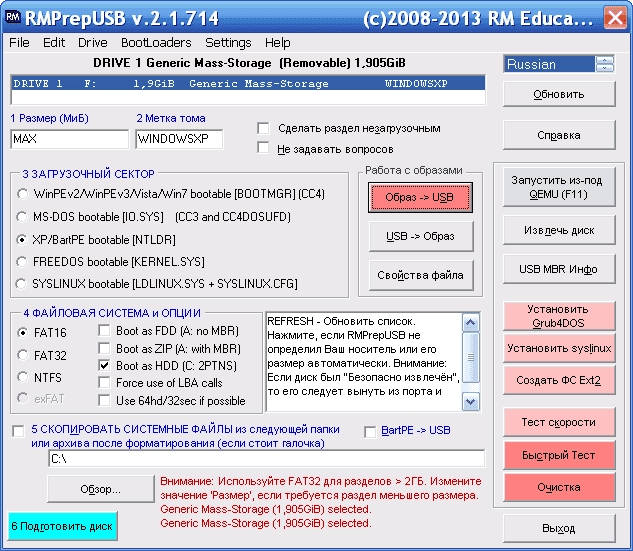Toggle Use 64hd/32sec if possible
633x551 pixels.
(104, 400)
